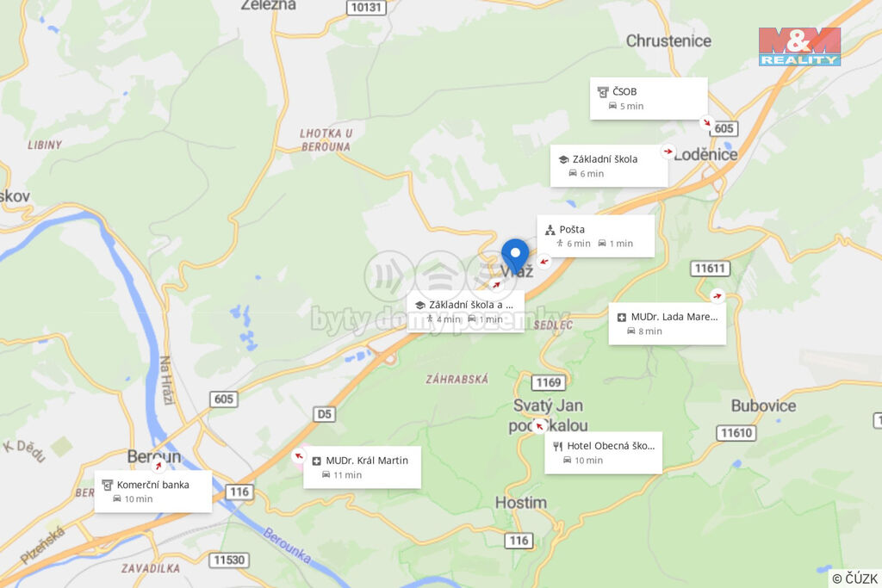Click the red arrow marker below Pošta card
This screenshot has width=882, height=588.
point(543,262)
